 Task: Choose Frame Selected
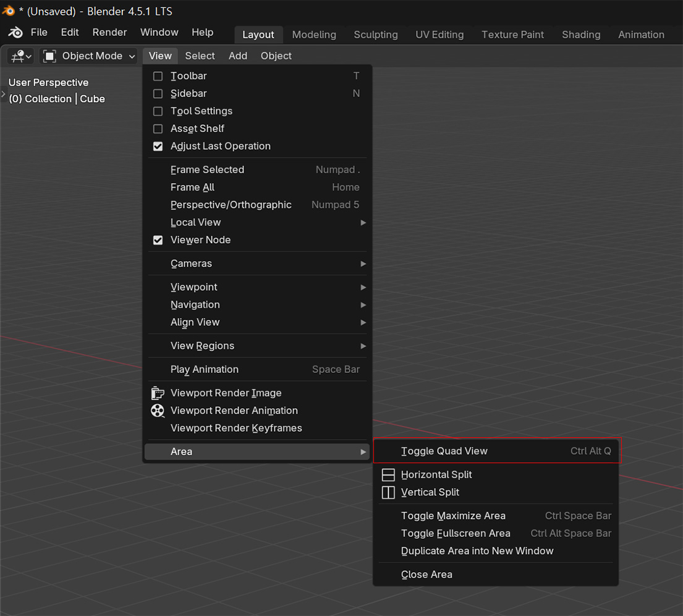click(x=257, y=169)
